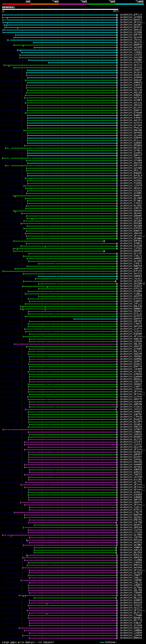
Task: Select the UniRef100_A9SST2 label
Action: pyautogui.click(x=131, y=50)
